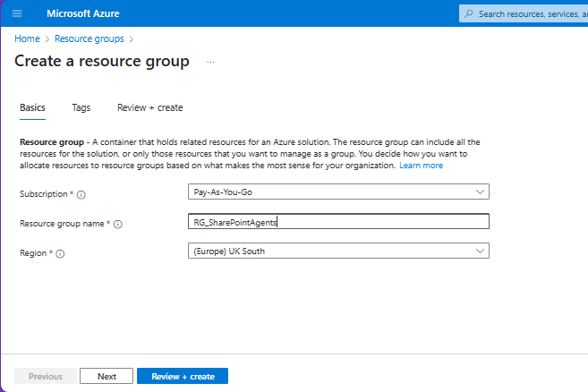Go to Home breadcrumb link
The height and width of the screenshot is (392, 588).
[x=27, y=38]
